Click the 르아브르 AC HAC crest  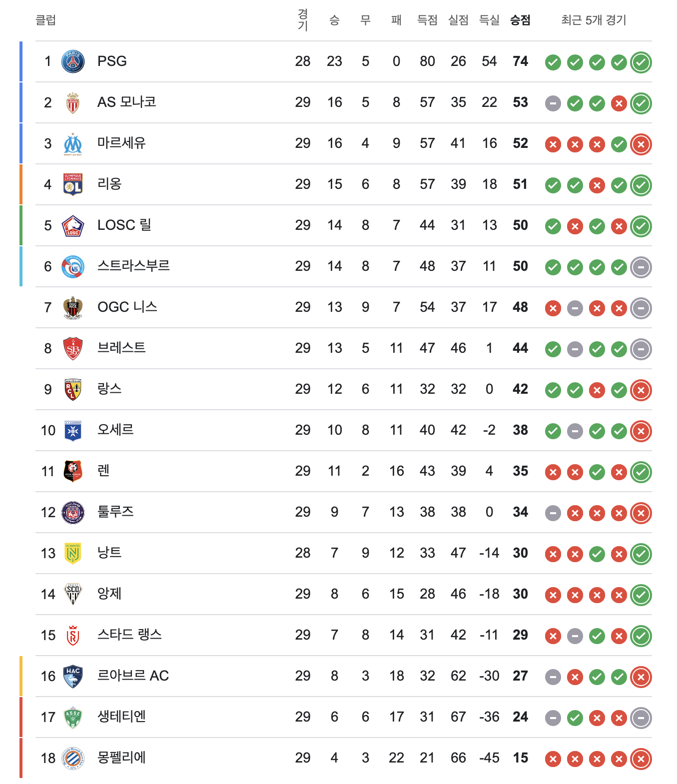point(73,677)
